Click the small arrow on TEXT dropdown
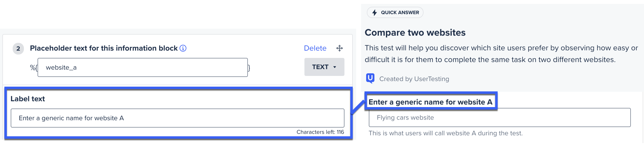This screenshot has width=644, height=147. click(x=334, y=67)
